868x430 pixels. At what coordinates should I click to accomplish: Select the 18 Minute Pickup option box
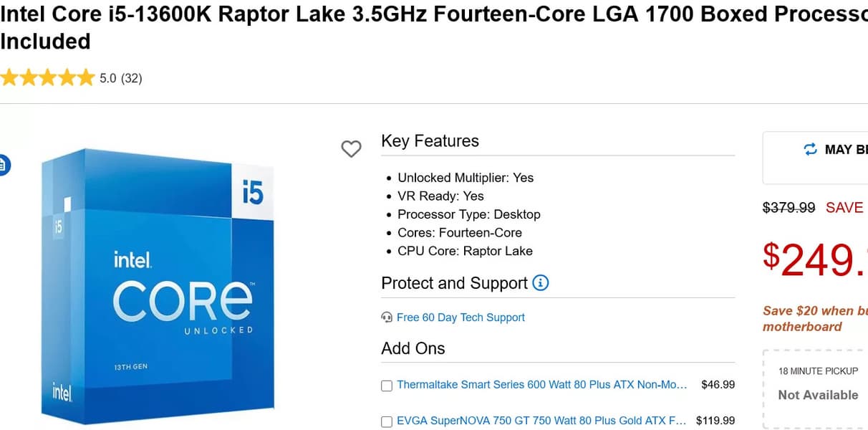click(x=817, y=387)
